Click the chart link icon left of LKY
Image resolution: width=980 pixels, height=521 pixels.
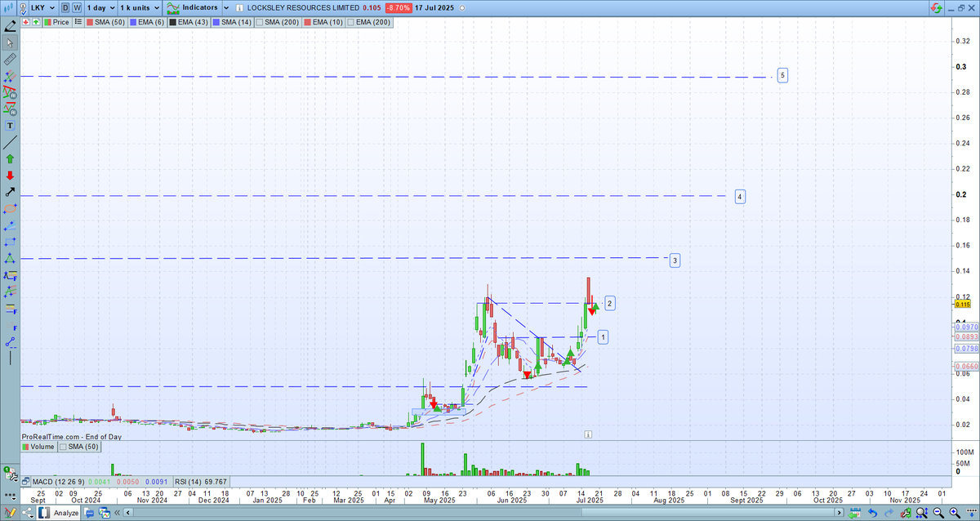point(23,8)
